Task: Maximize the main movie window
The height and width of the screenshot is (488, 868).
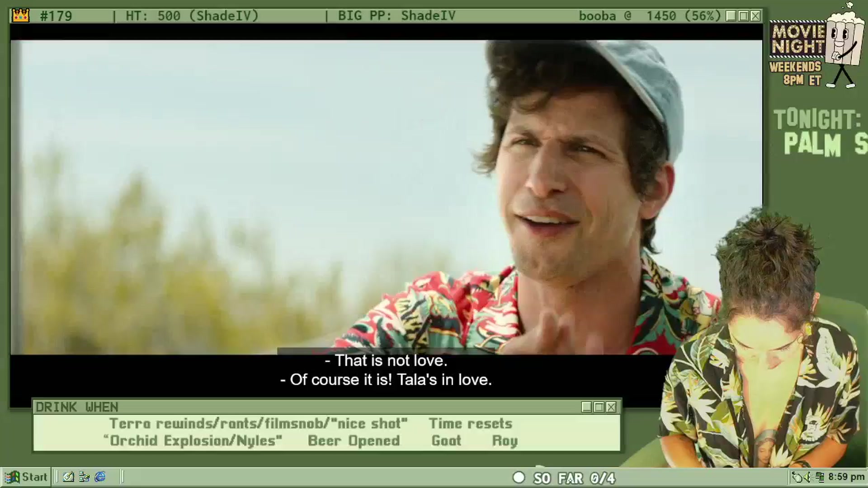Action: pos(743,16)
